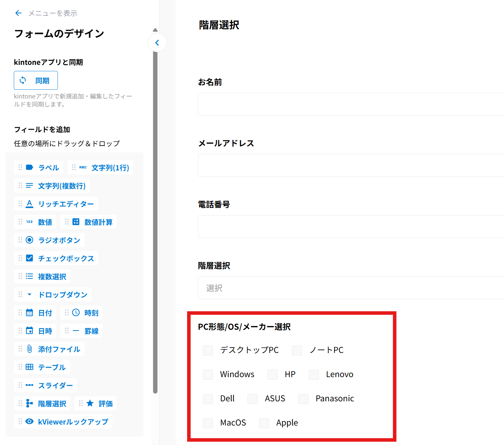Click the チェックボックス label text
This screenshot has height=445, width=504.
click(x=66, y=258)
